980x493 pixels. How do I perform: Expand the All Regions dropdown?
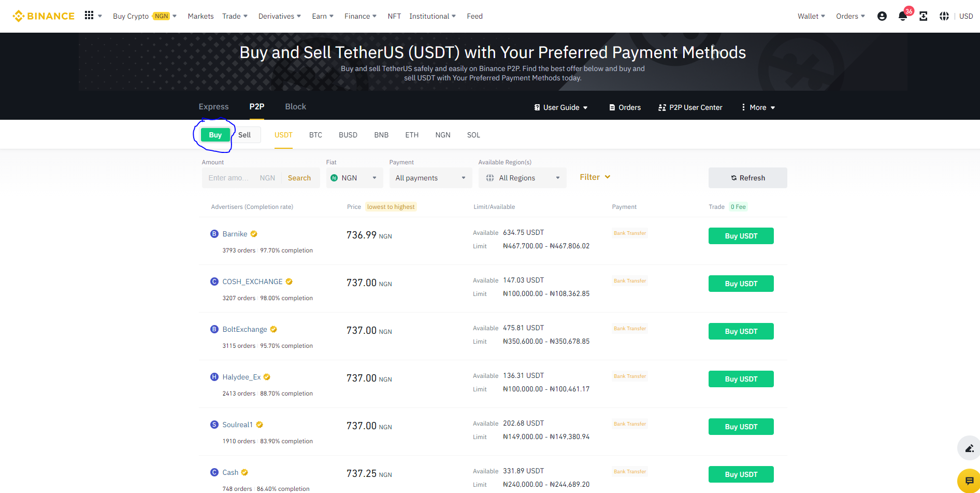point(522,178)
